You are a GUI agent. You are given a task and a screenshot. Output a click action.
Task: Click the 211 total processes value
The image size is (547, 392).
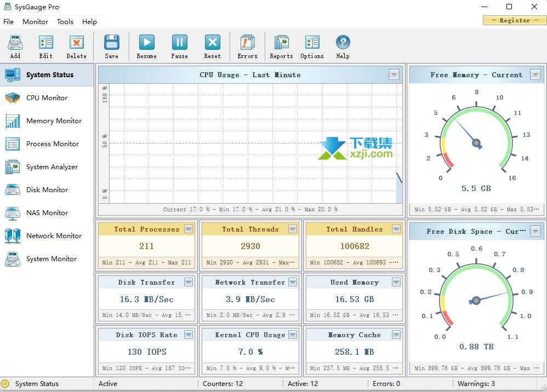click(x=146, y=246)
